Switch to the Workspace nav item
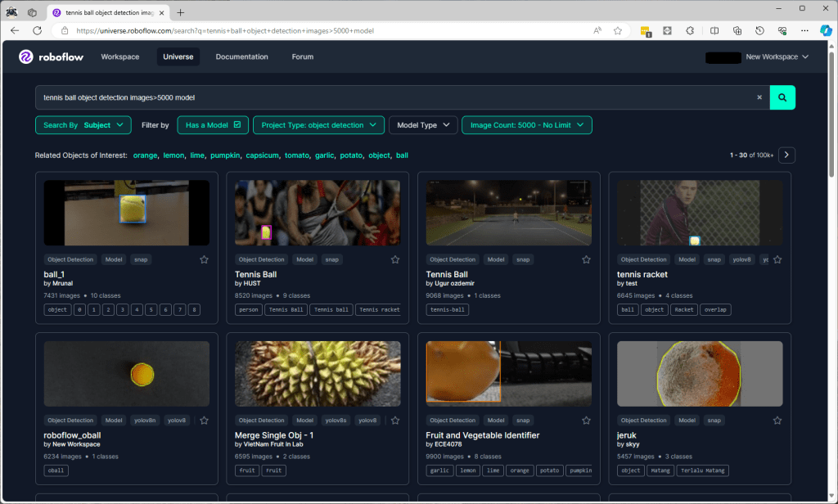Image resolution: width=838 pixels, height=504 pixels. click(120, 57)
